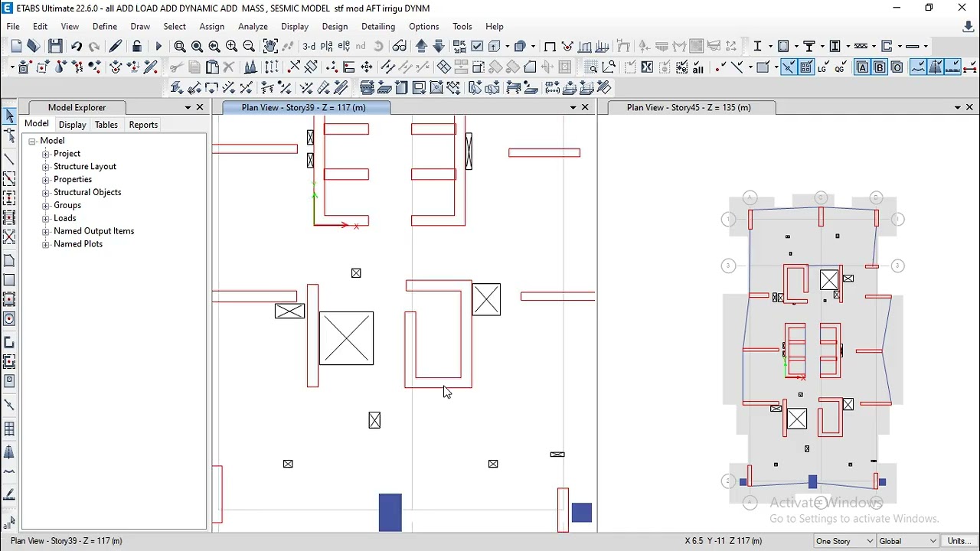The image size is (980, 551).
Task: Click the Zoom Out minus magnifier
Action: (x=249, y=47)
